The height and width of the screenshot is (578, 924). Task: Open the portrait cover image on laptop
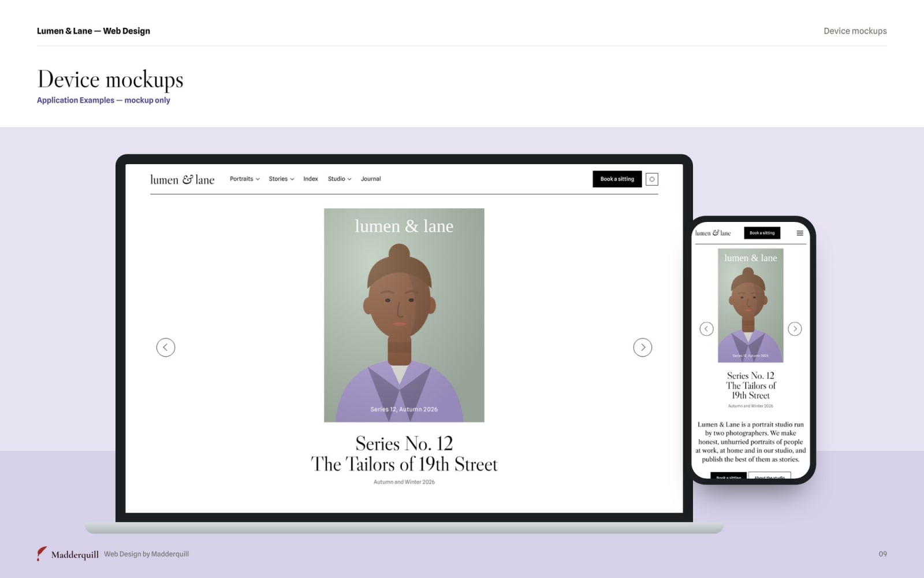coord(404,315)
